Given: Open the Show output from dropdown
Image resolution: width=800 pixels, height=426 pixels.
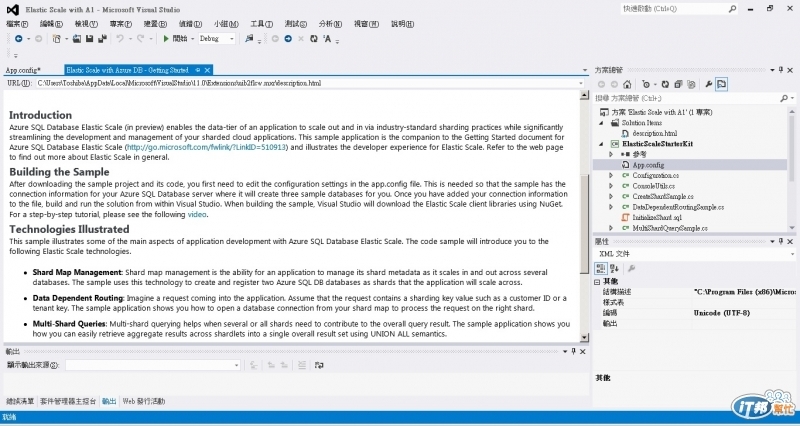Looking at the screenshot, I should 236,365.
